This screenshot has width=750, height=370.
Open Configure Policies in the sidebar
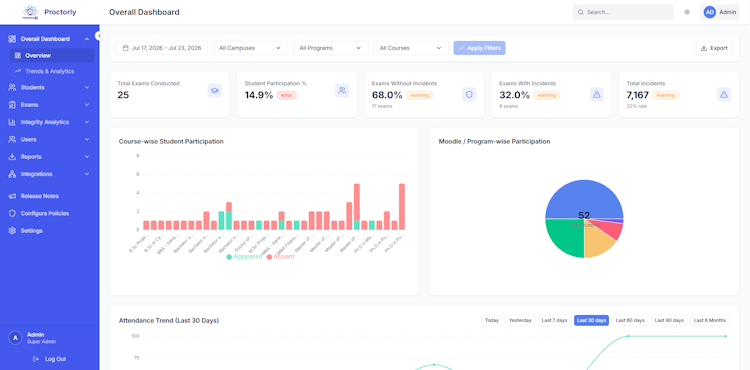point(44,213)
